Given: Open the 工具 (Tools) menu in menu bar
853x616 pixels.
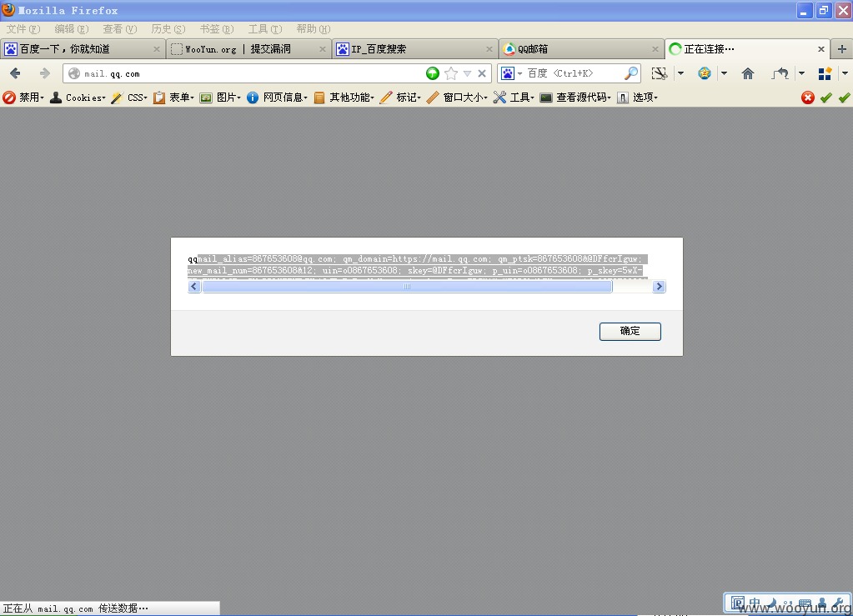Looking at the screenshot, I should [265, 29].
